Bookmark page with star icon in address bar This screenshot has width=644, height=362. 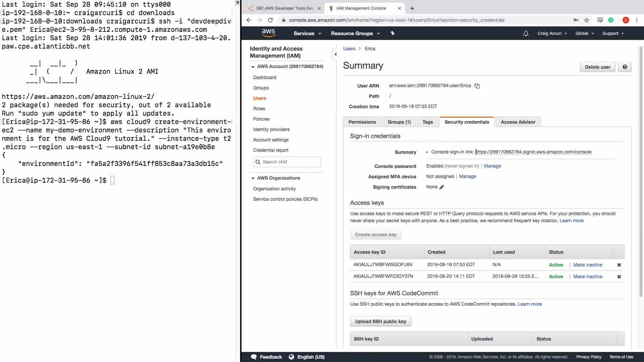[586, 20]
